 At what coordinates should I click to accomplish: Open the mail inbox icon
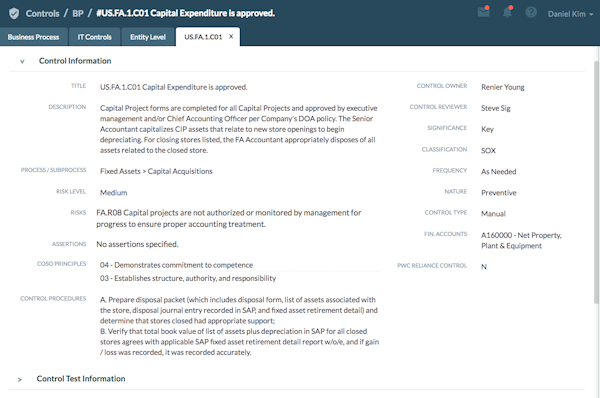(484, 12)
